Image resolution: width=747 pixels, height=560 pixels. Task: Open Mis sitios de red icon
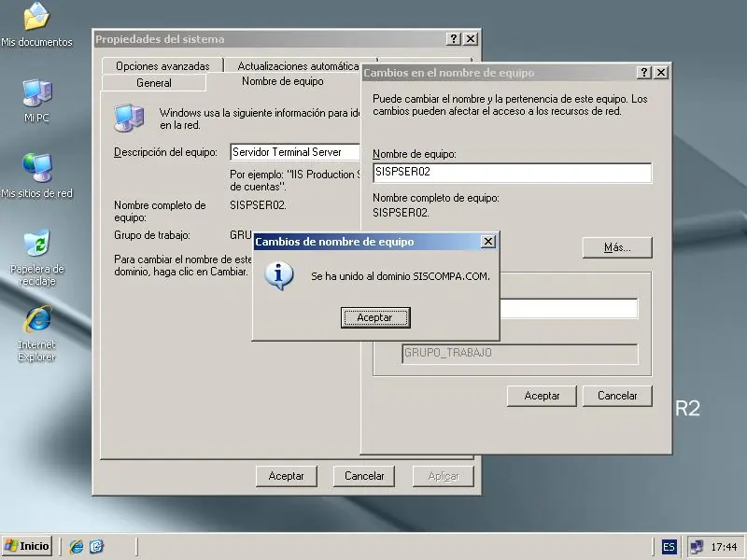pos(36,175)
